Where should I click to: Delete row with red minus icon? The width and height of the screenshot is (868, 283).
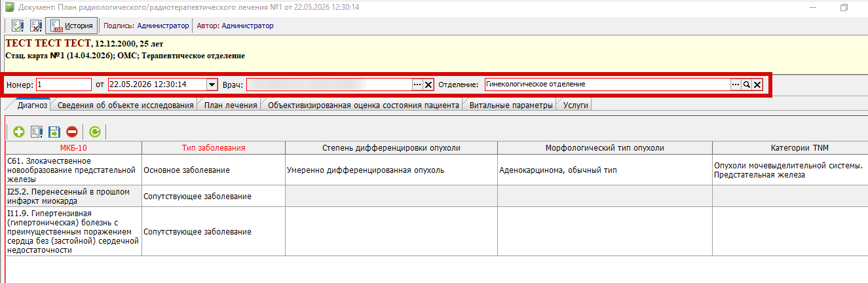coord(71,132)
